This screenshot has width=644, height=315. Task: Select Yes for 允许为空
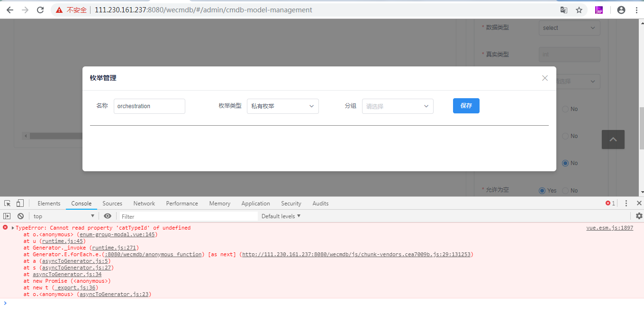(542, 190)
